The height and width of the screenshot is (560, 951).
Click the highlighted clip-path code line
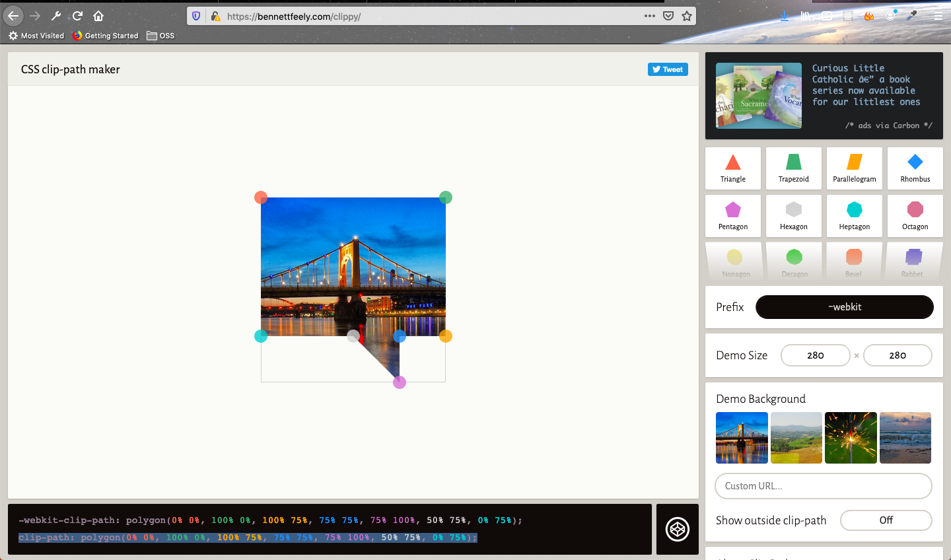248,538
